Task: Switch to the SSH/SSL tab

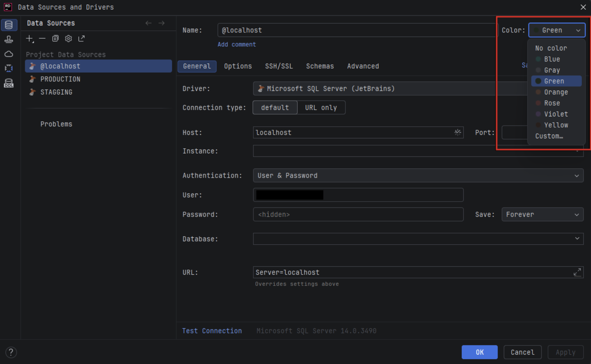Action: click(279, 66)
